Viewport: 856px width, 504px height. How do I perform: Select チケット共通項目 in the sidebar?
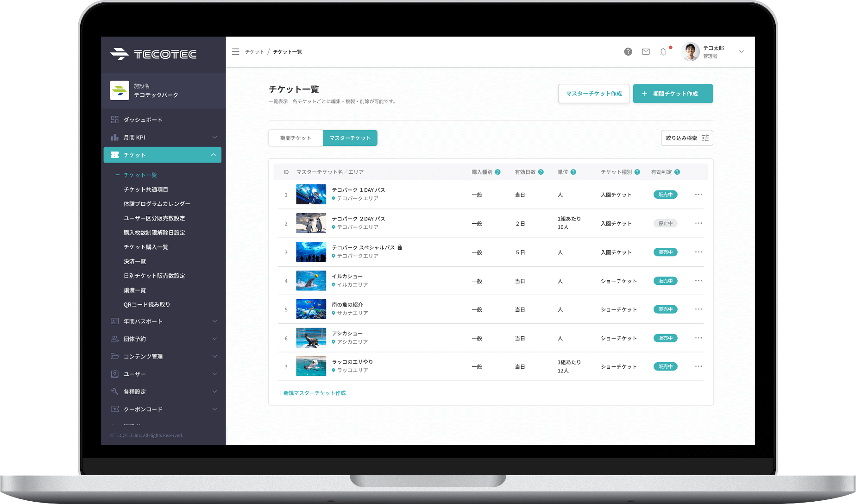(146, 189)
